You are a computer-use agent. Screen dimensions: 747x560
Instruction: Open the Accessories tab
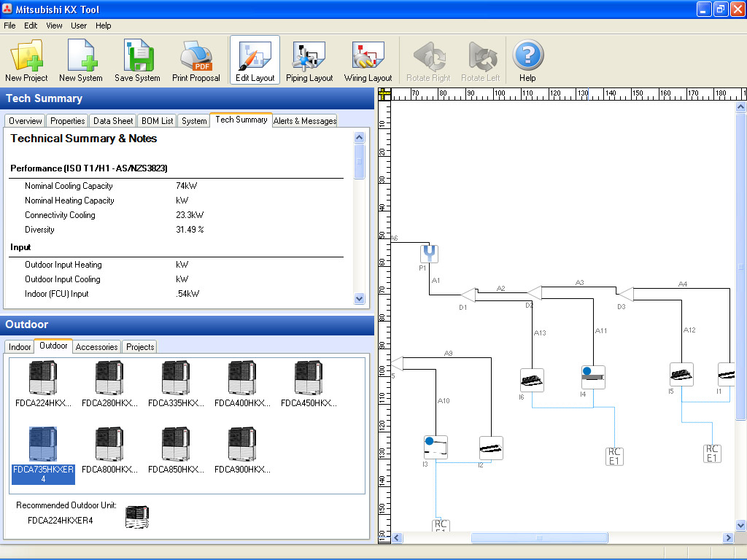click(96, 347)
